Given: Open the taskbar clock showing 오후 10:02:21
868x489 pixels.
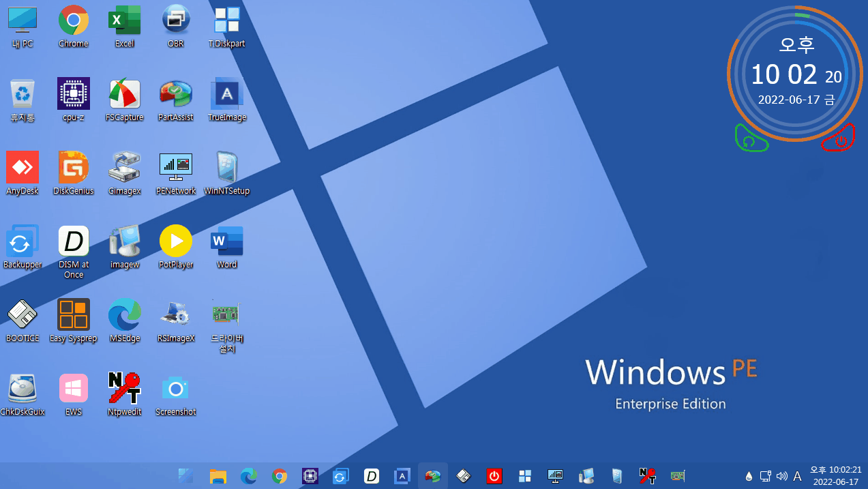Looking at the screenshot, I should pyautogui.click(x=836, y=476).
